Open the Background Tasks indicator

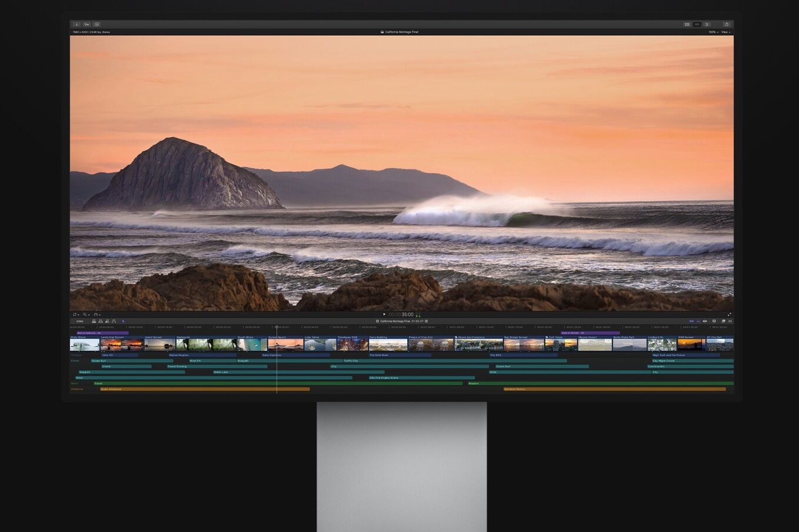pyautogui.click(x=97, y=24)
